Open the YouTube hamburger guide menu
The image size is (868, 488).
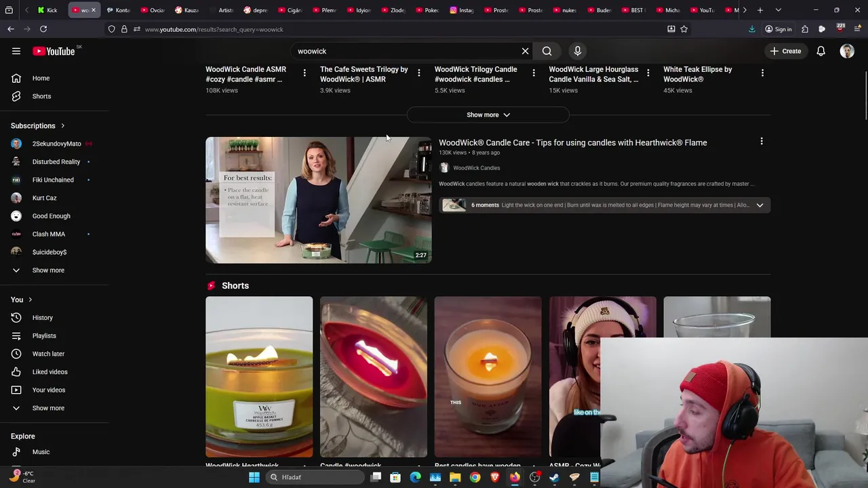(16, 51)
